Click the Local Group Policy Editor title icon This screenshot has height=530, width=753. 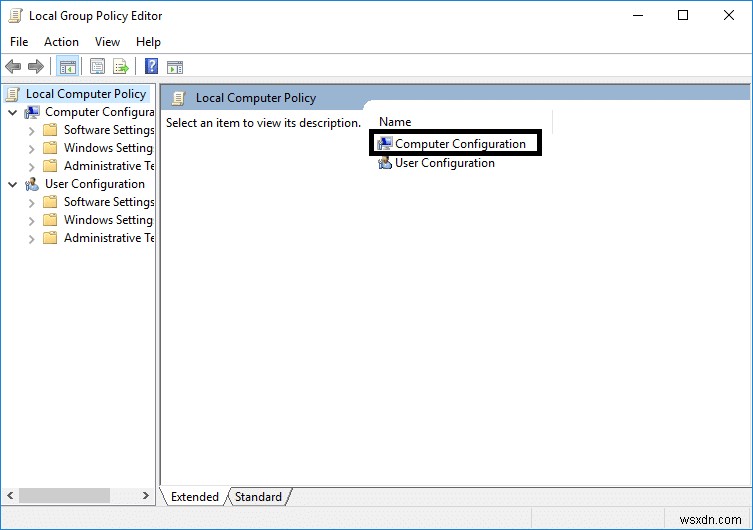[15, 16]
